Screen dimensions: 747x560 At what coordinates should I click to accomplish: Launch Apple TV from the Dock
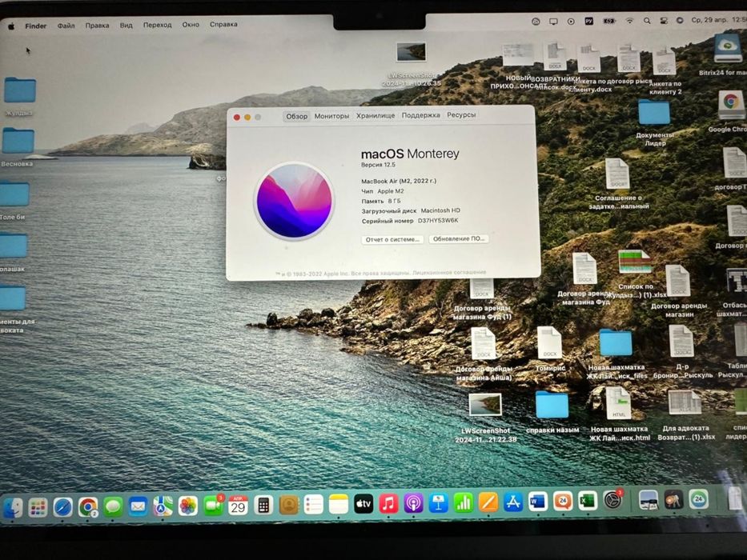363,504
